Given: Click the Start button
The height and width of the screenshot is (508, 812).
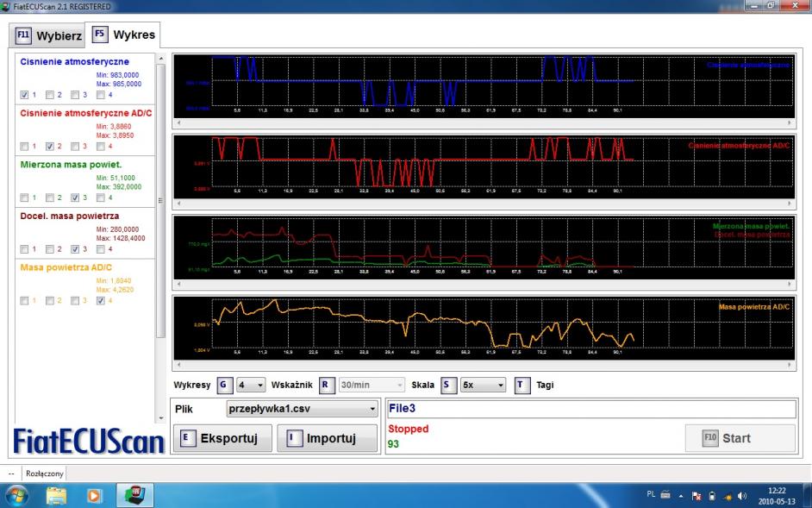Looking at the screenshot, I should tap(740, 438).
